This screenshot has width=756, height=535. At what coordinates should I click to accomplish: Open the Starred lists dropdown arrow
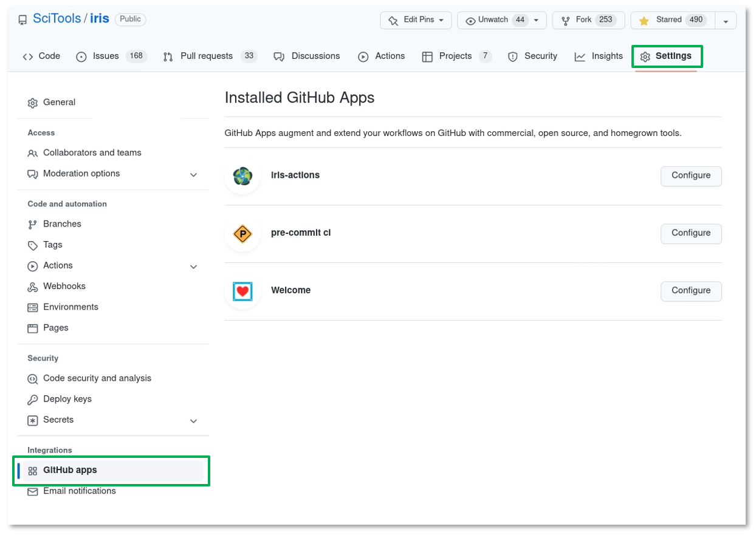[726, 21]
